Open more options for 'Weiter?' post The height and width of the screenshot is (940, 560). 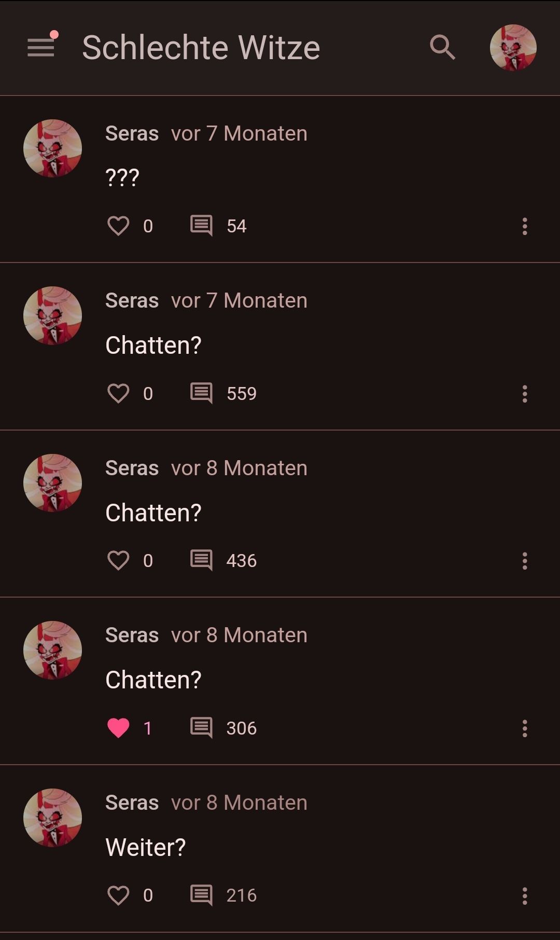[525, 895]
